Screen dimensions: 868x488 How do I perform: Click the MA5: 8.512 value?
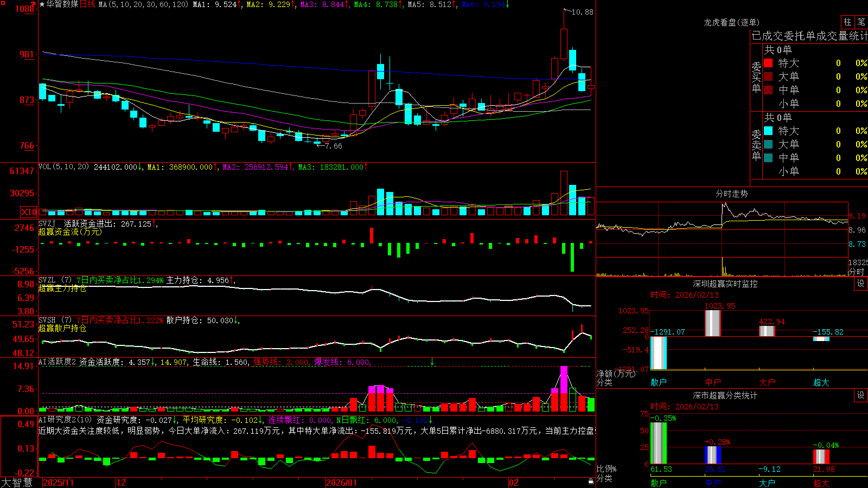pyautogui.click(x=430, y=4)
